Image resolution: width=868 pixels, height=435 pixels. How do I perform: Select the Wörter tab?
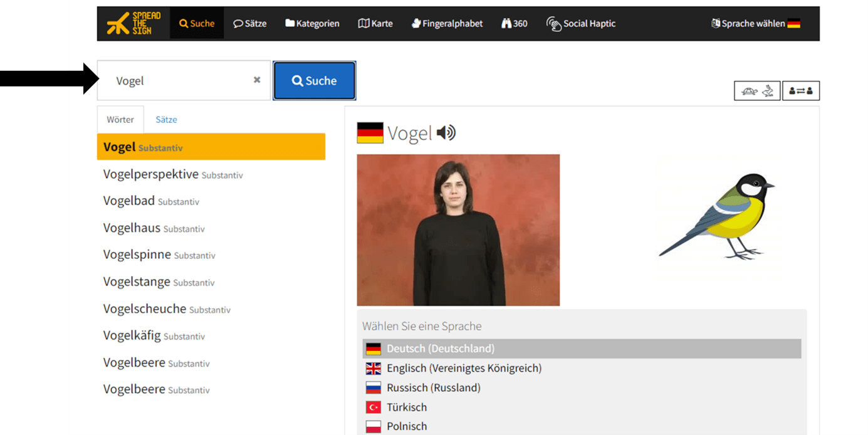tap(120, 120)
